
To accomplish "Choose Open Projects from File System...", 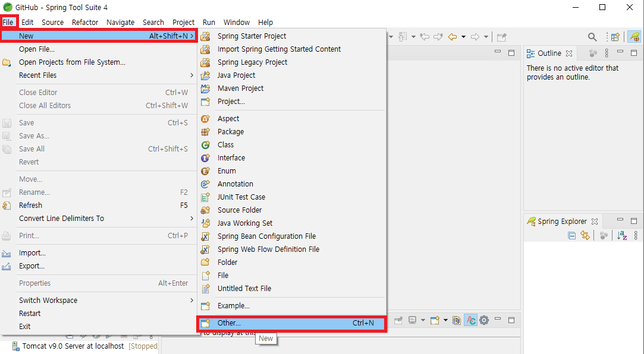I will pyautogui.click(x=99, y=62).
